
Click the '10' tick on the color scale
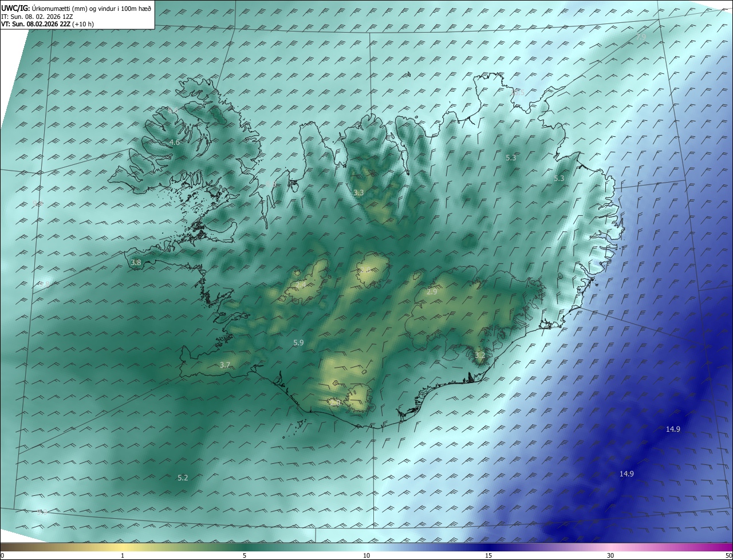(366, 555)
